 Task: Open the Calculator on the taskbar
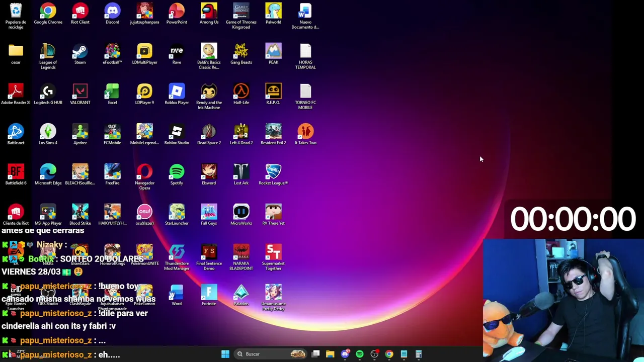[418, 354]
